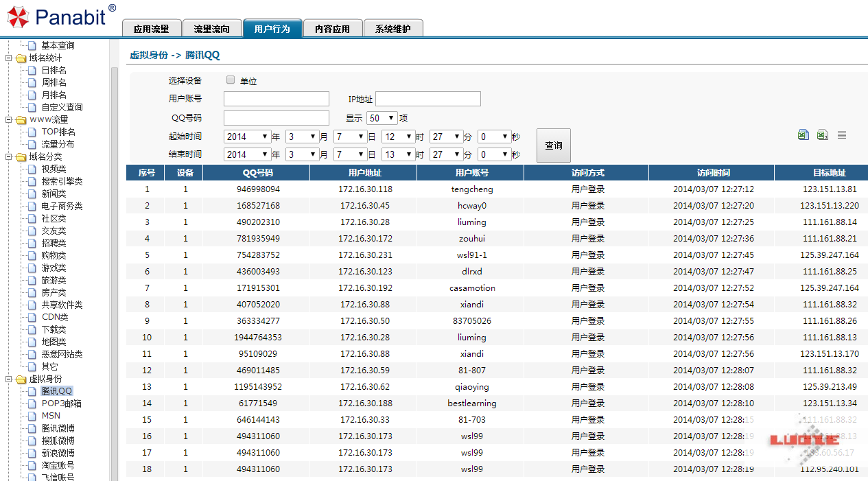Open the 显示 items-per-page dropdown
This screenshot has width=868, height=481.
pyautogui.click(x=382, y=118)
